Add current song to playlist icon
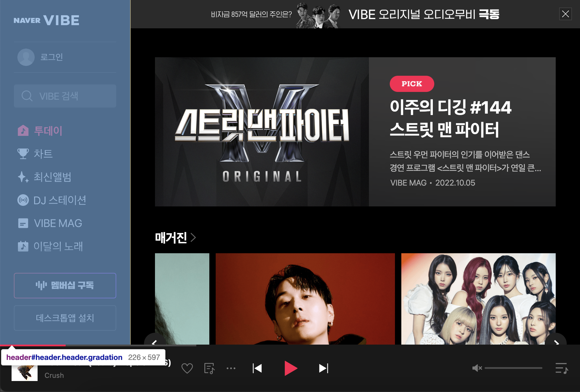Viewport: 580px width, 392px height. [209, 368]
